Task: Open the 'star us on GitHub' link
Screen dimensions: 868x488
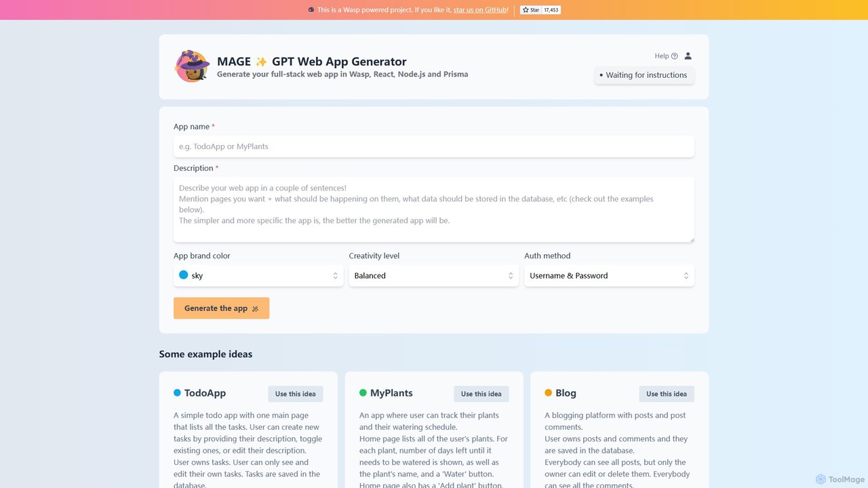Action: tap(480, 10)
